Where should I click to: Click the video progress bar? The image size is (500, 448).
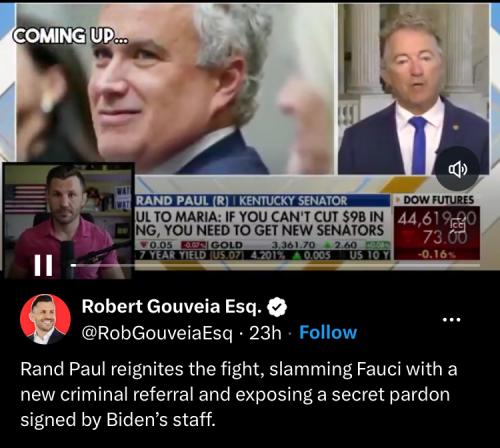click(x=275, y=265)
